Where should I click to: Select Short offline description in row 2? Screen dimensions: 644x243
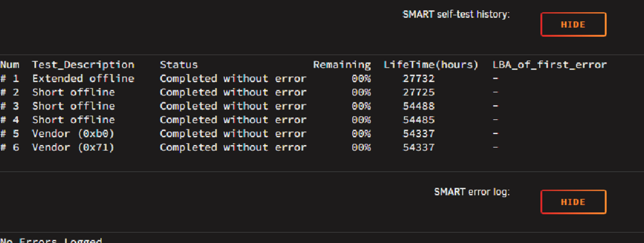tap(73, 92)
